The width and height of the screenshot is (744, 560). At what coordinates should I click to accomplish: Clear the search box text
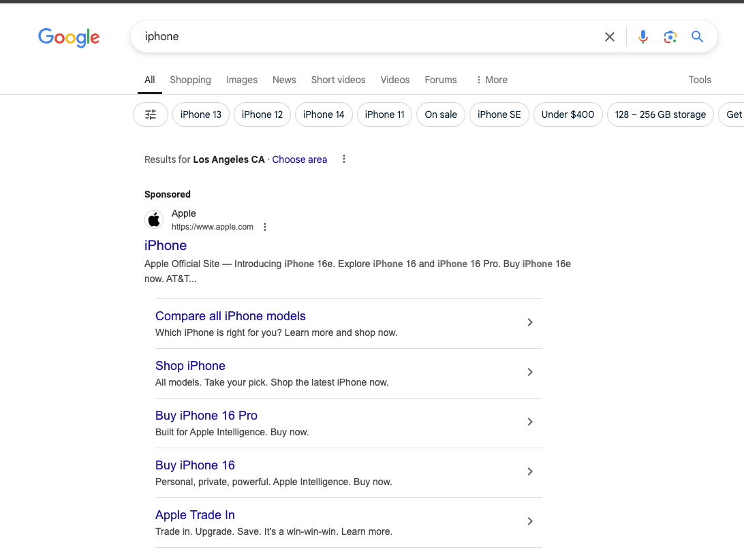[610, 37]
